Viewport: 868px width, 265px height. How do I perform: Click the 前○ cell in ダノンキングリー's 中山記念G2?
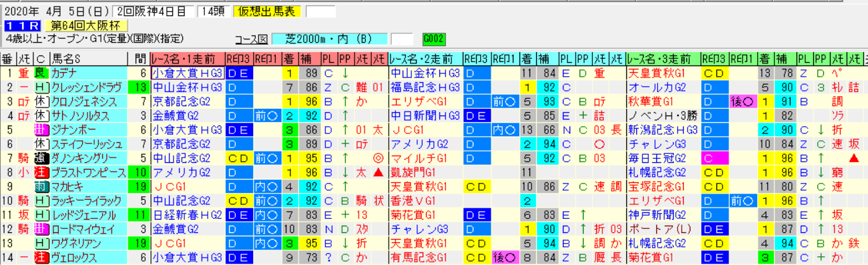click(267, 158)
